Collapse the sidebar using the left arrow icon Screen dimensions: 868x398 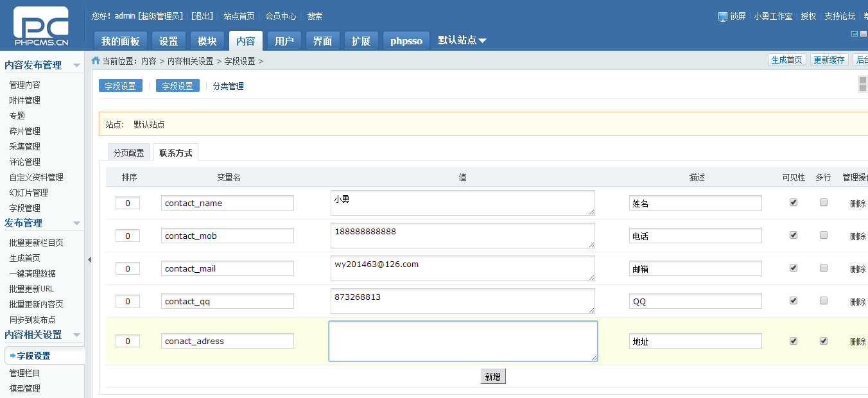[x=91, y=260]
